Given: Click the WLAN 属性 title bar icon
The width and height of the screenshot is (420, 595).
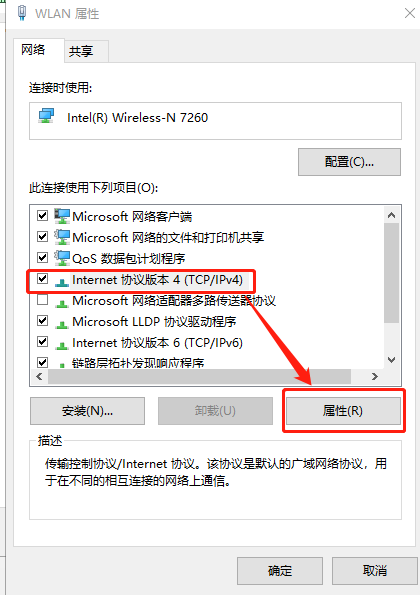Looking at the screenshot, I should [x=22, y=13].
